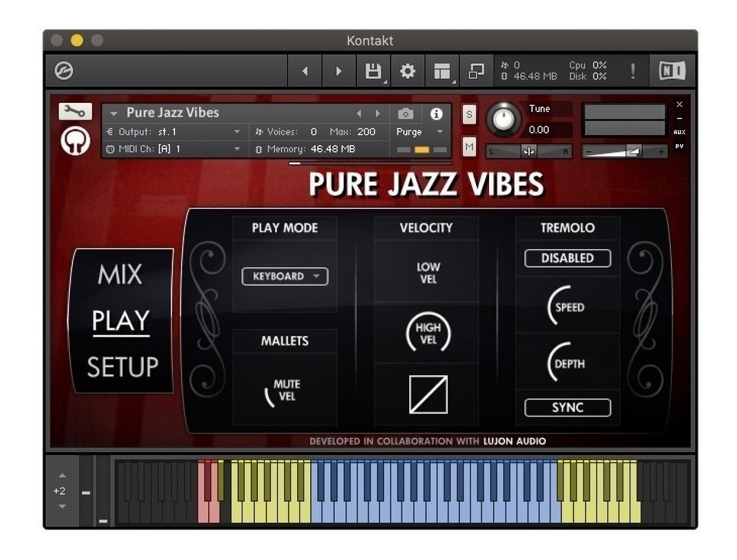Toggle the PV button
The image size is (737, 560).
tap(679, 147)
